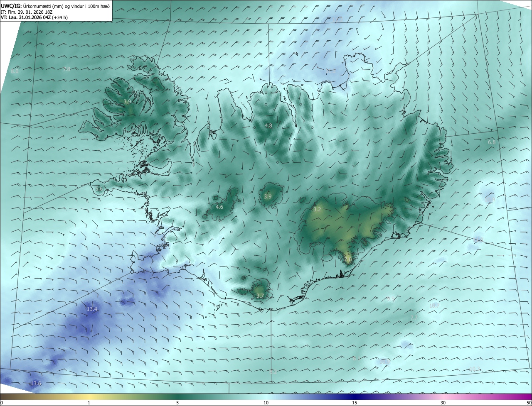Click the legend tick label "15"
The width and height of the screenshot is (532, 406).
pyautogui.click(x=355, y=403)
